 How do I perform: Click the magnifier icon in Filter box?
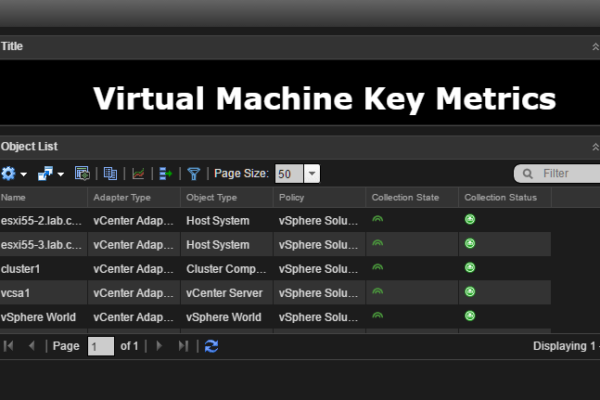(x=528, y=174)
